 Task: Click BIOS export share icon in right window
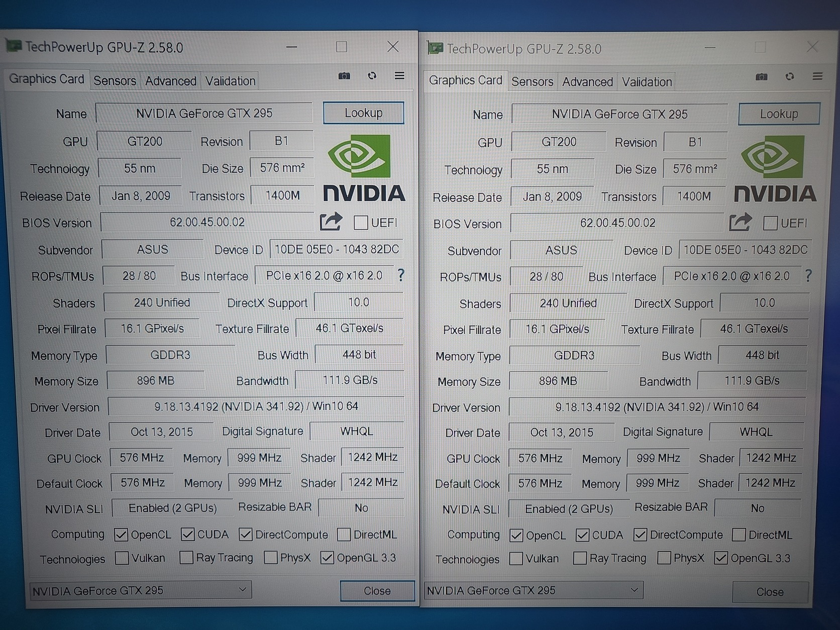741,222
